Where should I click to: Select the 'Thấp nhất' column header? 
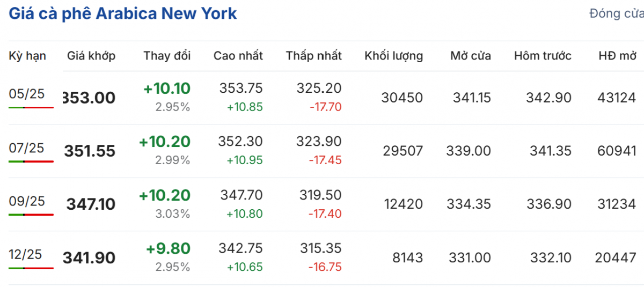click(314, 56)
